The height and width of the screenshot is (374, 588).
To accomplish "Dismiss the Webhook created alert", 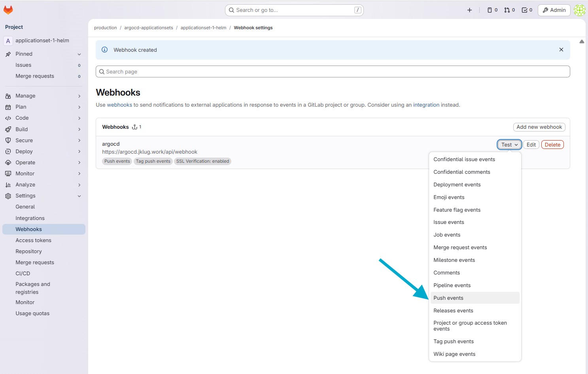I will [x=561, y=50].
